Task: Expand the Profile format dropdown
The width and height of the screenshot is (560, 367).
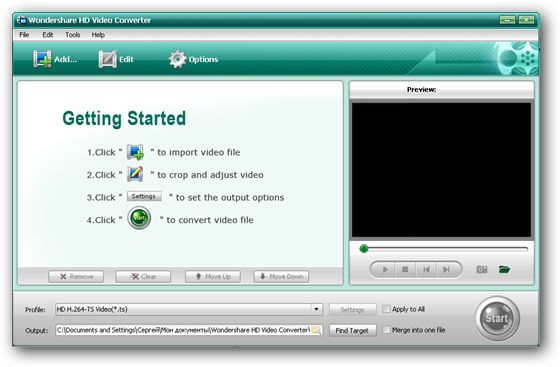Action: [316, 309]
